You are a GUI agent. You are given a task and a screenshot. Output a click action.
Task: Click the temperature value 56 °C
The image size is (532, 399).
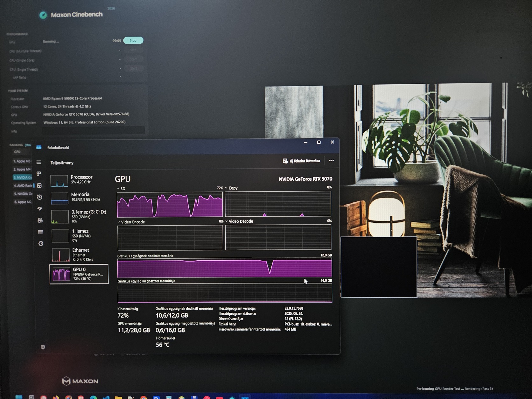(163, 345)
